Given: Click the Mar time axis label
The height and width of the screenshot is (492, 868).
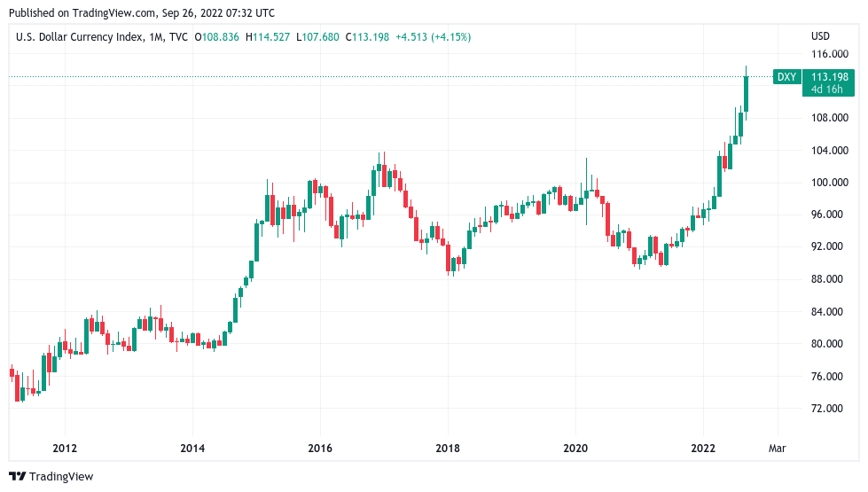Looking at the screenshot, I should [x=778, y=448].
